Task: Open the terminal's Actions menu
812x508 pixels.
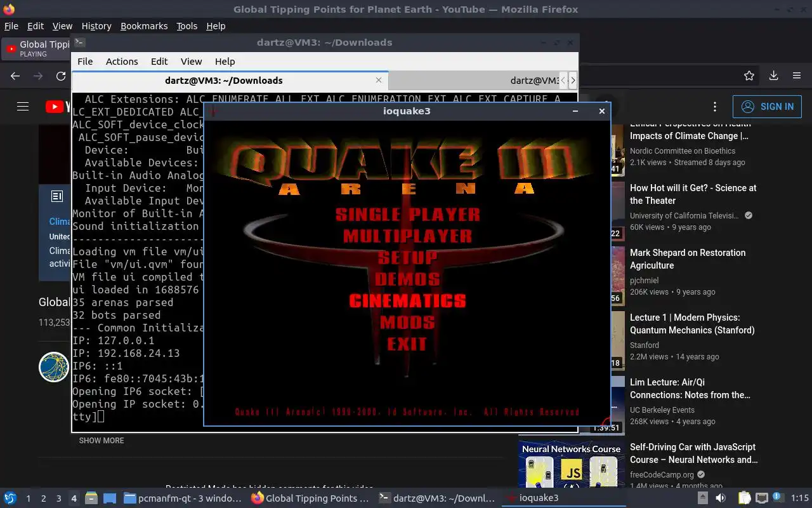Action: pyautogui.click(x=122, y=62)
